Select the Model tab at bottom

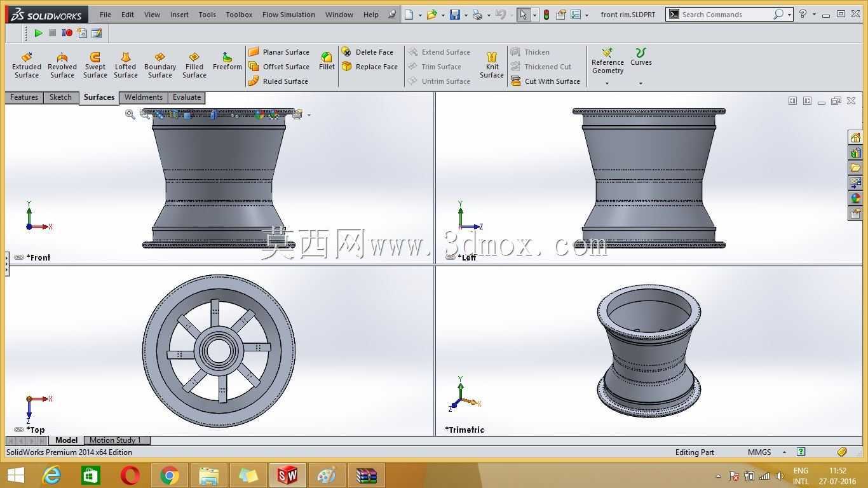pyautogui.click(x=67, y=440)
